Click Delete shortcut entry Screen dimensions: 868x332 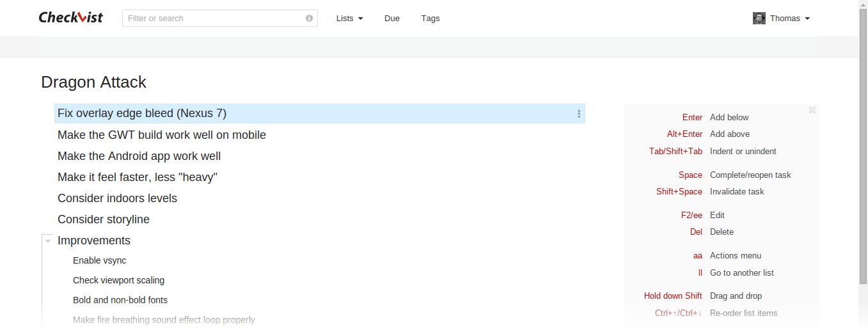tap(722, 232)
